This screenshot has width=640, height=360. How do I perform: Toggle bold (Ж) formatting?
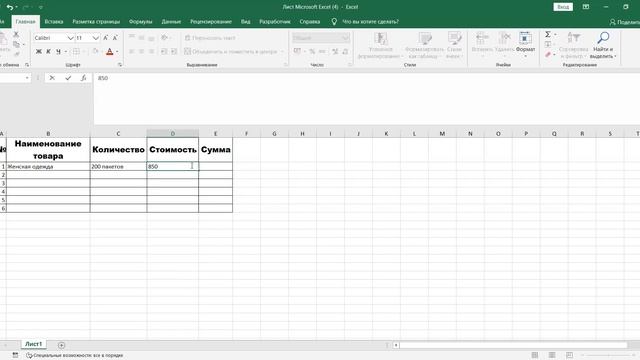click(x=39, y=51)
